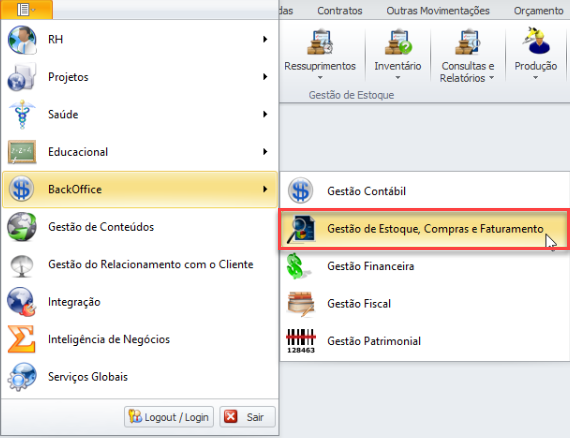Select the Gestão Fiscal menu entry
This screenshot has height=438, width=570.
point(425,304)
